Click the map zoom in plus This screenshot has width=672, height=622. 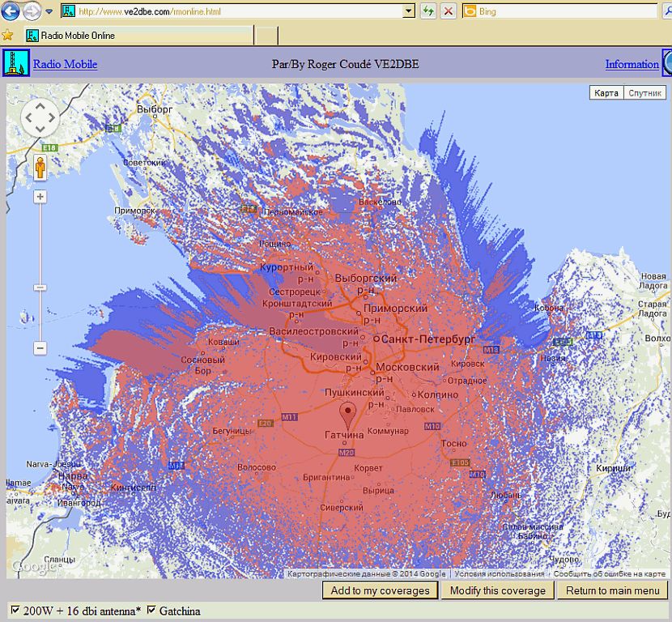40,197
